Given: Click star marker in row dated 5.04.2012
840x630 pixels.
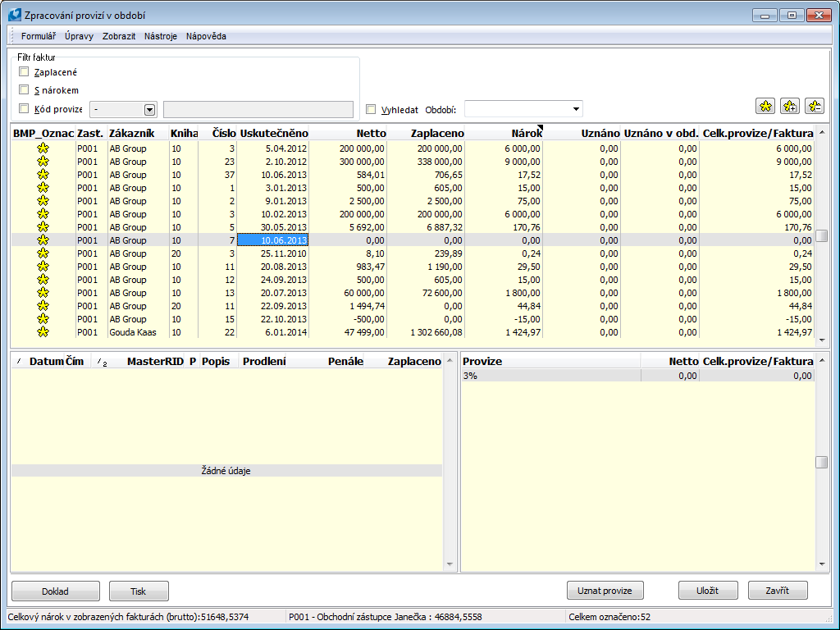Looking at the screenshot, I should (43, 148).
